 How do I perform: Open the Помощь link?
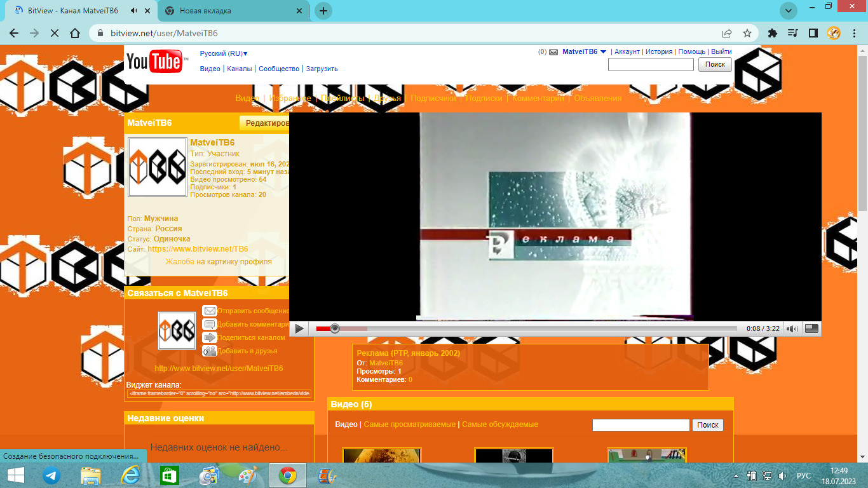(692, 52)
